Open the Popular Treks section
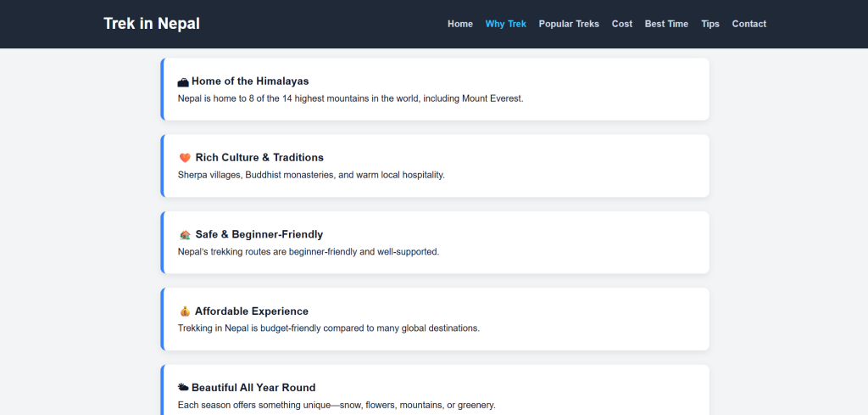The image size is (868, 415). [x=569, y=24]
